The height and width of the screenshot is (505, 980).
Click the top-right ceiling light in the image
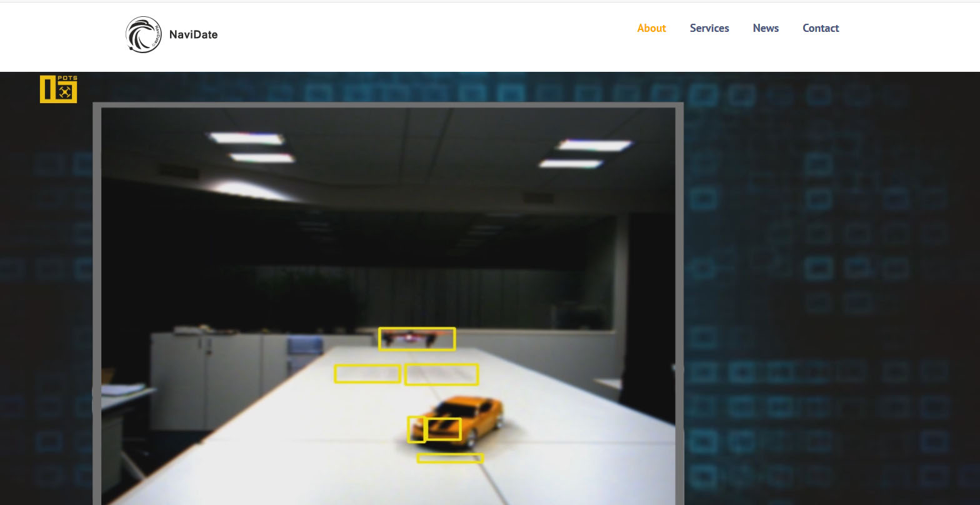(594, 146)
